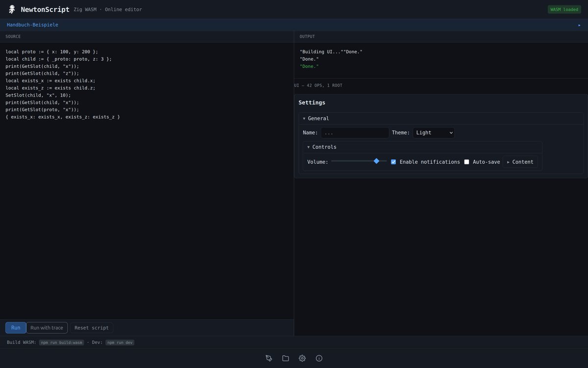Click the WASM loaded status badge

coord(564,9)
